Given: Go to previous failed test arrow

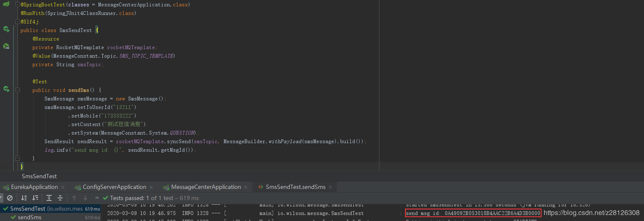Looking at the screenshot, I should [x=74, y=198].
